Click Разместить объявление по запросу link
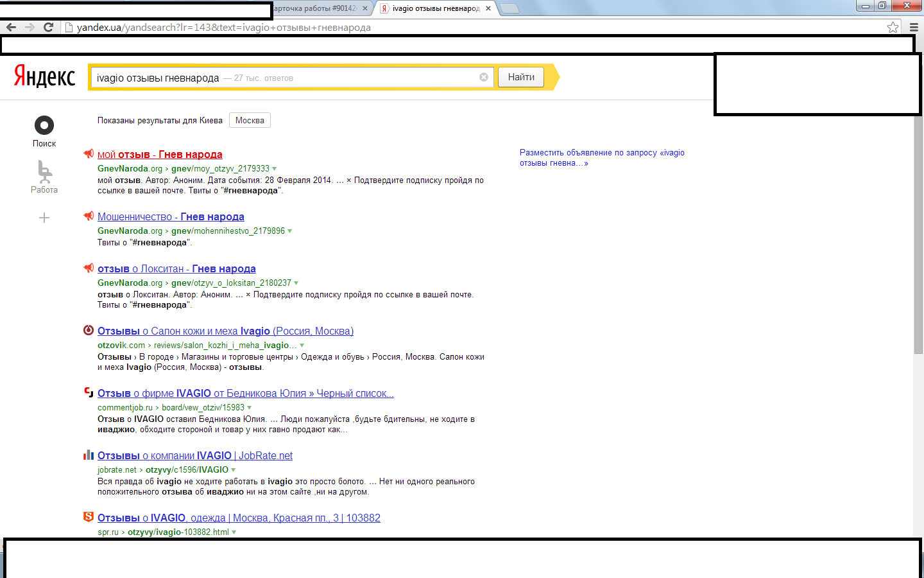The image size is (924, 578). (602, 157)
